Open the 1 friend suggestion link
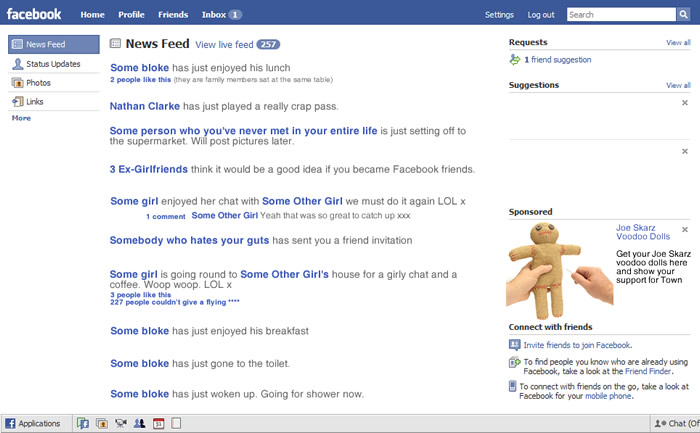The width and height of the screenshot is (700, 433). point(558,59)
